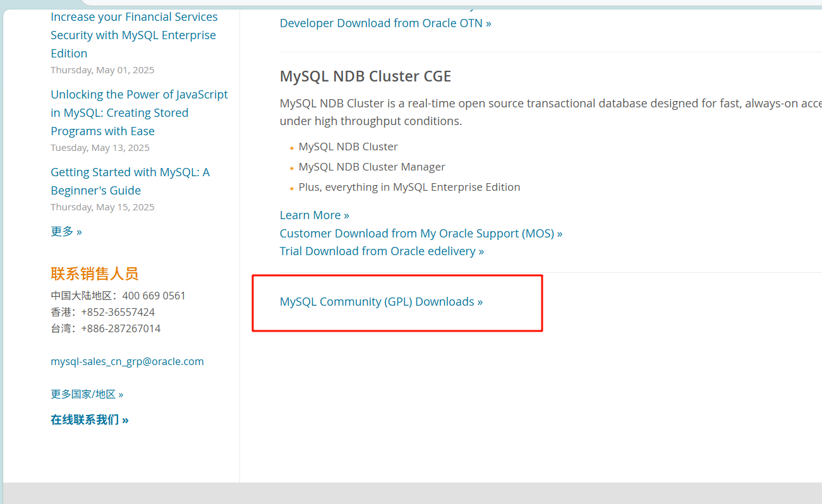
Task: Open 更多国家/地区 » link
Action: pos(87,394)
